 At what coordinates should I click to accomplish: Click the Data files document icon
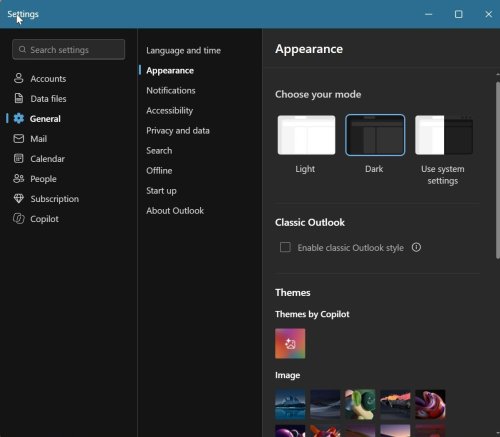point(19,98)
